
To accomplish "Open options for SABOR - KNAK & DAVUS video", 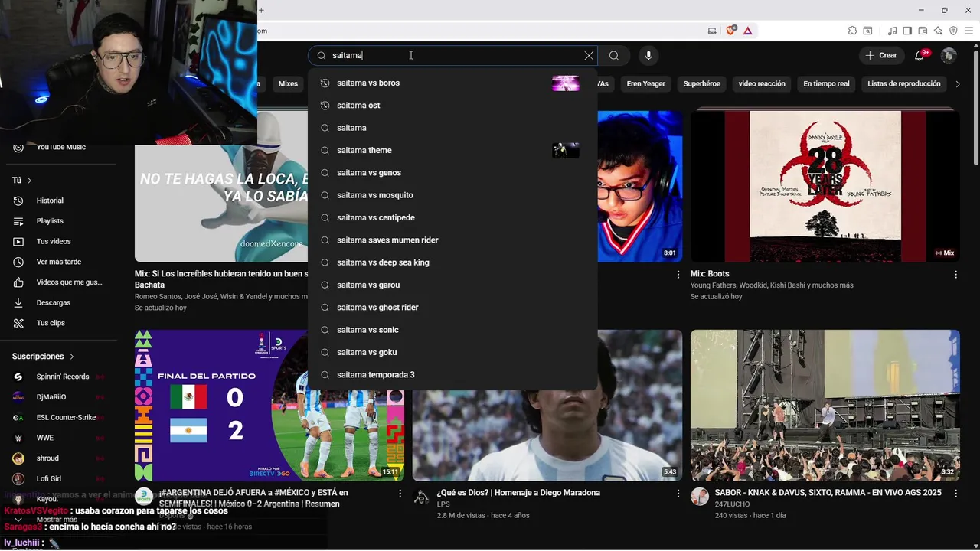I will 955,494.
